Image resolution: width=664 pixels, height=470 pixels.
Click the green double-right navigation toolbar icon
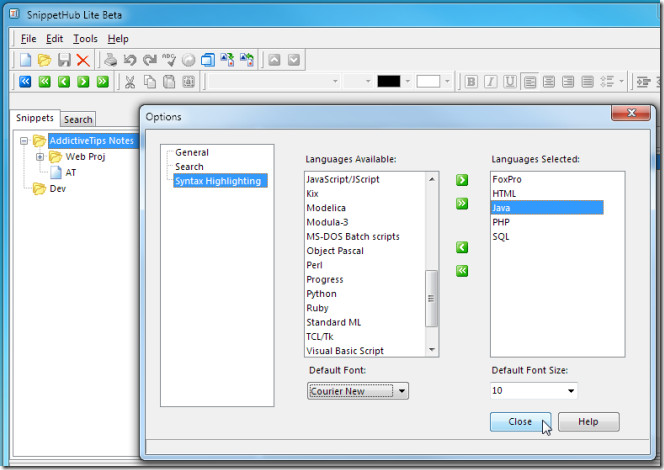pyautogui.click(x=102, y=81)
